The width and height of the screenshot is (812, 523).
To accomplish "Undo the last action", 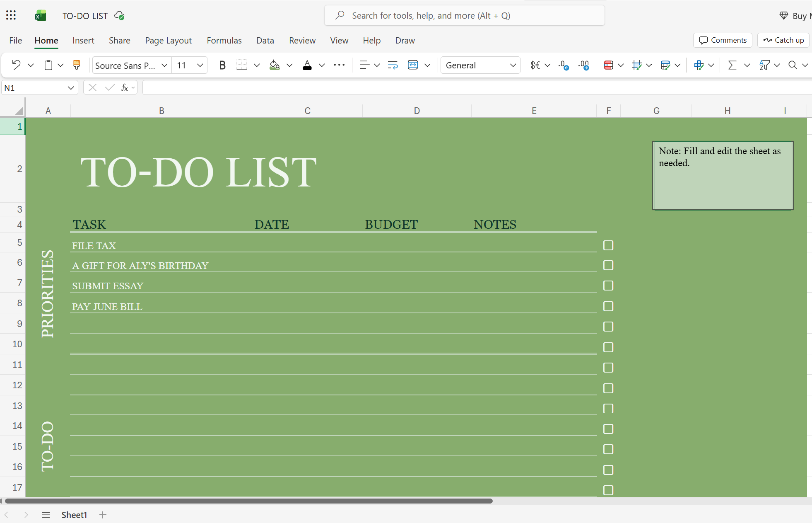I will click(16, 65).
